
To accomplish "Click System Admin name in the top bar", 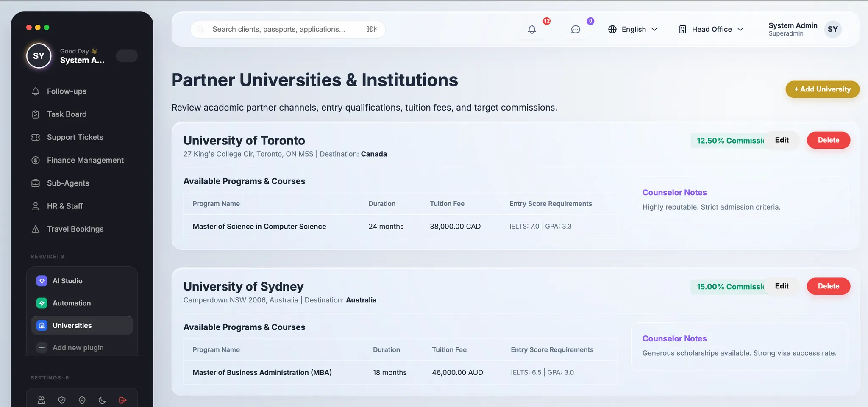I will point(793,25).
